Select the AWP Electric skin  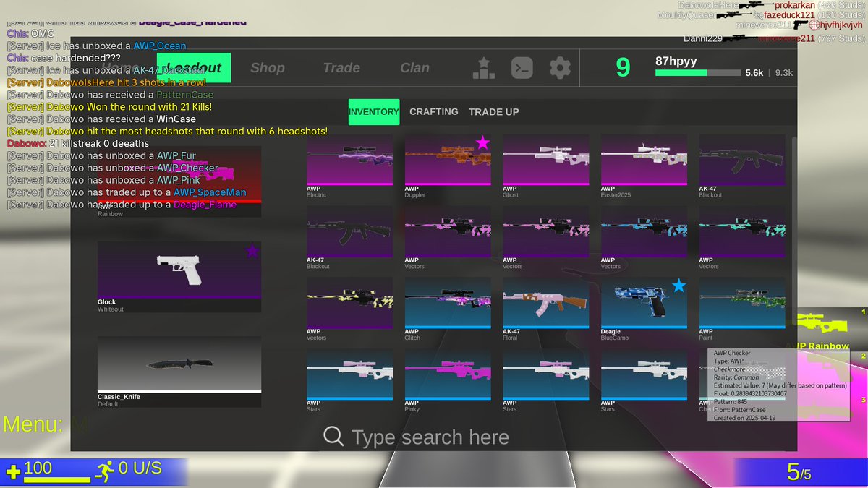point(350,166)
